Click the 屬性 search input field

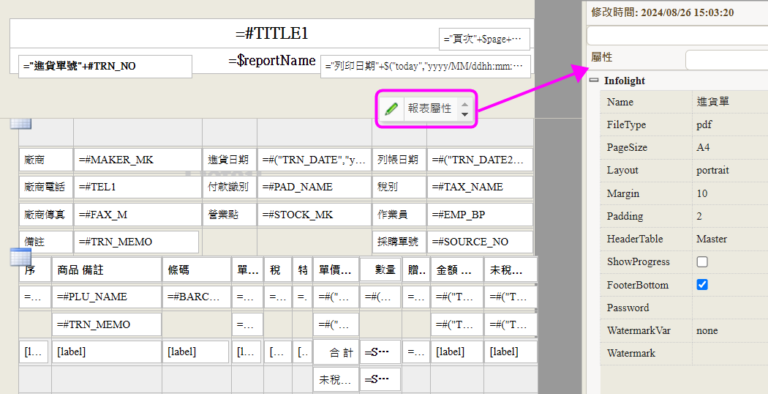[726, 60]
